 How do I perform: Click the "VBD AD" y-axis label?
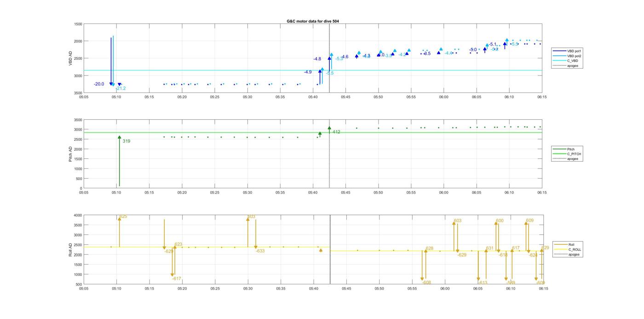point(71,58)
